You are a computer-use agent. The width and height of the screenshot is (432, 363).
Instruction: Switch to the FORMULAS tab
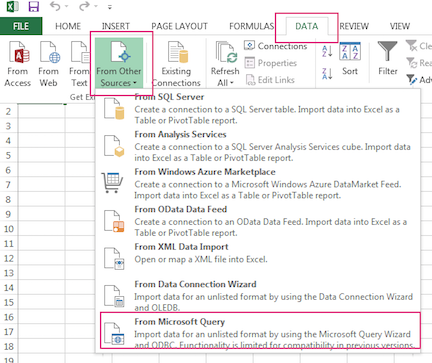pyautogui.click(x=251, y=26)
